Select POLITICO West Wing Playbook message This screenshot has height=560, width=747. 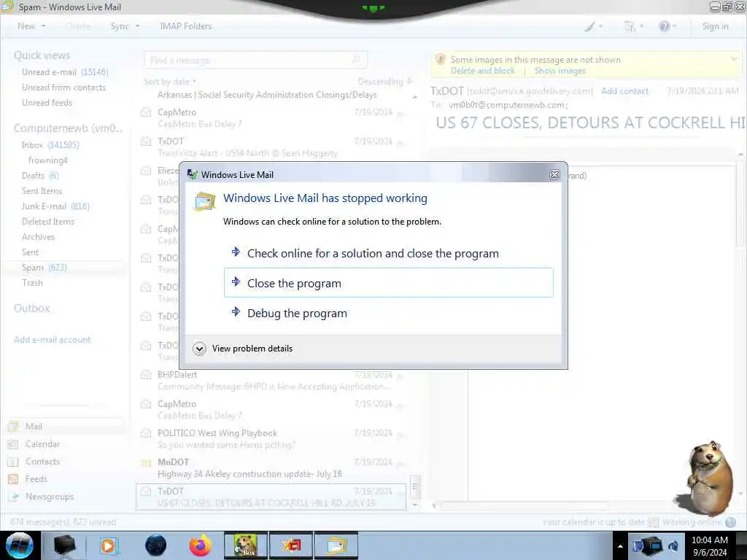point(271,438)
